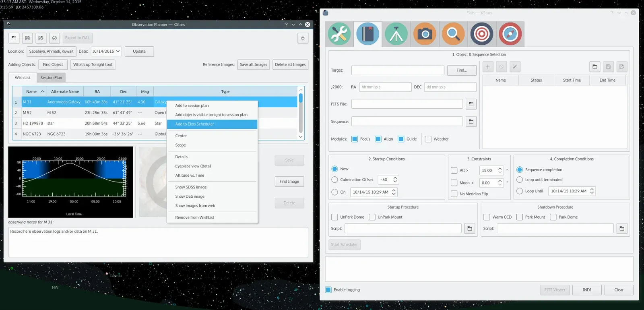The height and width of the screenshot is (310, 644).
Task: Select Loop until terminated option
Action: point(520,180)
